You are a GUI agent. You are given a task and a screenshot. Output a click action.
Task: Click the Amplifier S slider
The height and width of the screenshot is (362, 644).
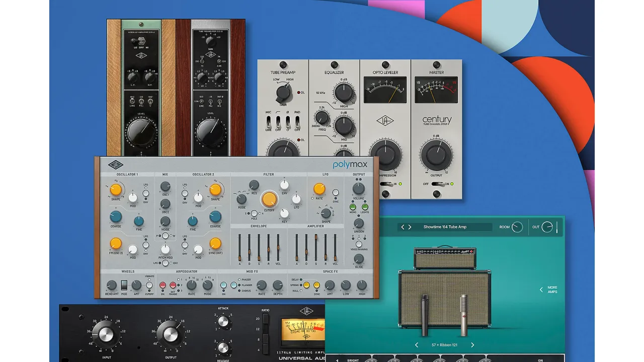coord(316,248)
